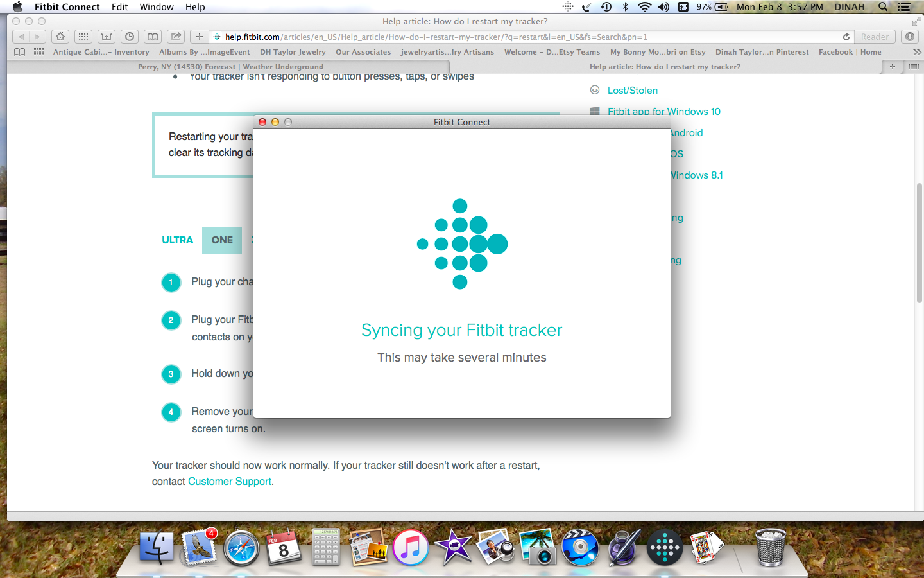Open the Notification Center list icon

pyautogui.click(x=905, y=7)
